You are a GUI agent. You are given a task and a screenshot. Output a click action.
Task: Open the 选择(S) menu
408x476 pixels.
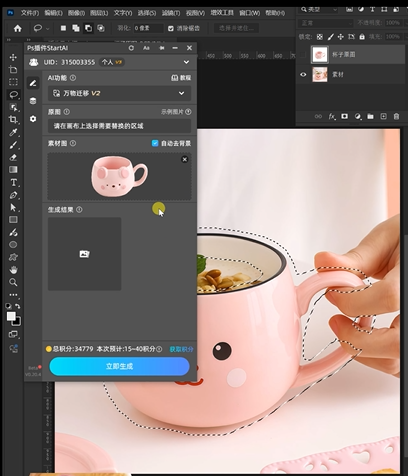click(x=147, y=13)
